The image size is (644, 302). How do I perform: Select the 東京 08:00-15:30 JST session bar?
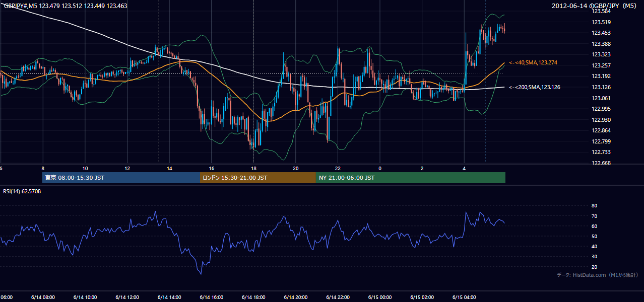click(121, 178)
